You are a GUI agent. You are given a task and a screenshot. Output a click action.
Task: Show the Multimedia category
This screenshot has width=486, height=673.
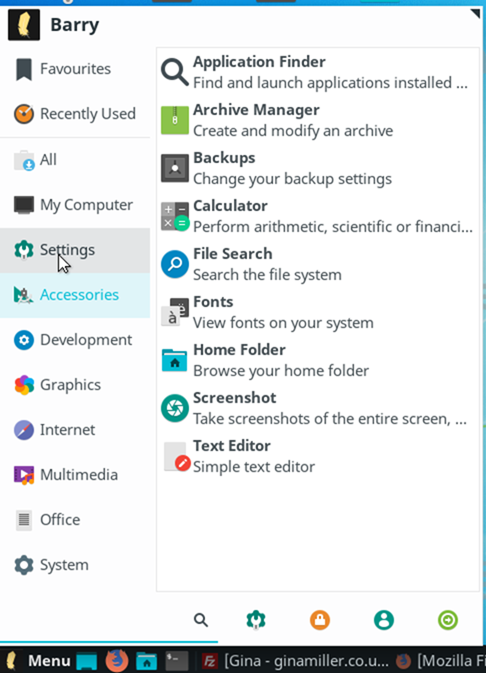tap(75, 475)
